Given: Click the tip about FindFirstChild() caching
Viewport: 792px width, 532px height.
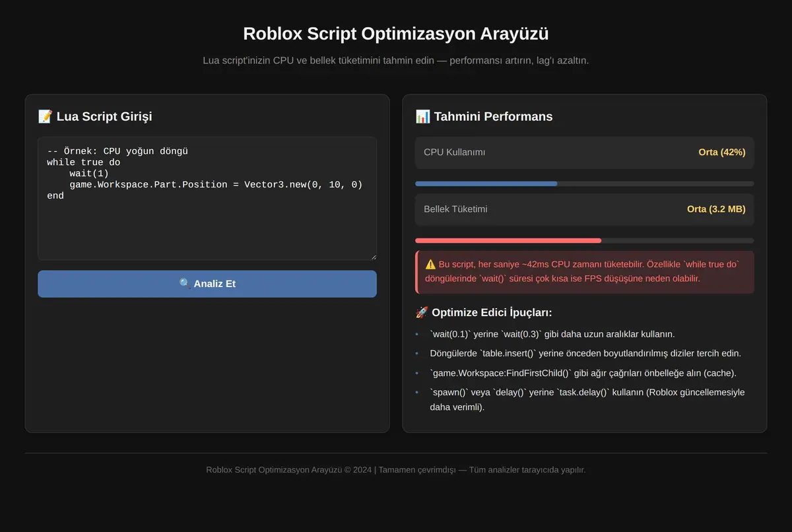Looking at the screenshot, I should 583,373.
